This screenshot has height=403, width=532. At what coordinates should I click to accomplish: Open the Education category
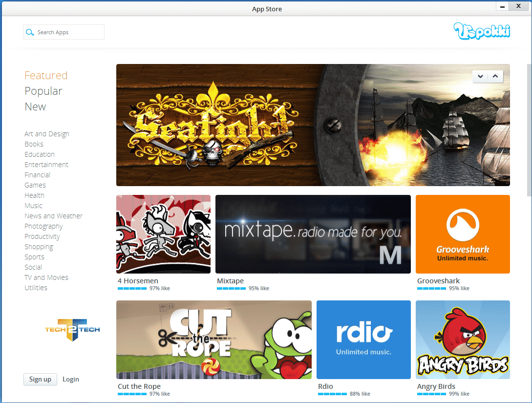click(x=40, y=154)
